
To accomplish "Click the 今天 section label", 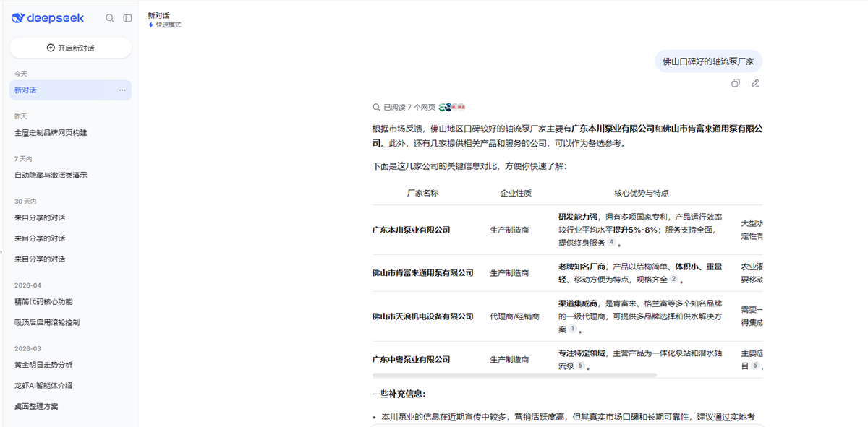I will tap(20, 74).
